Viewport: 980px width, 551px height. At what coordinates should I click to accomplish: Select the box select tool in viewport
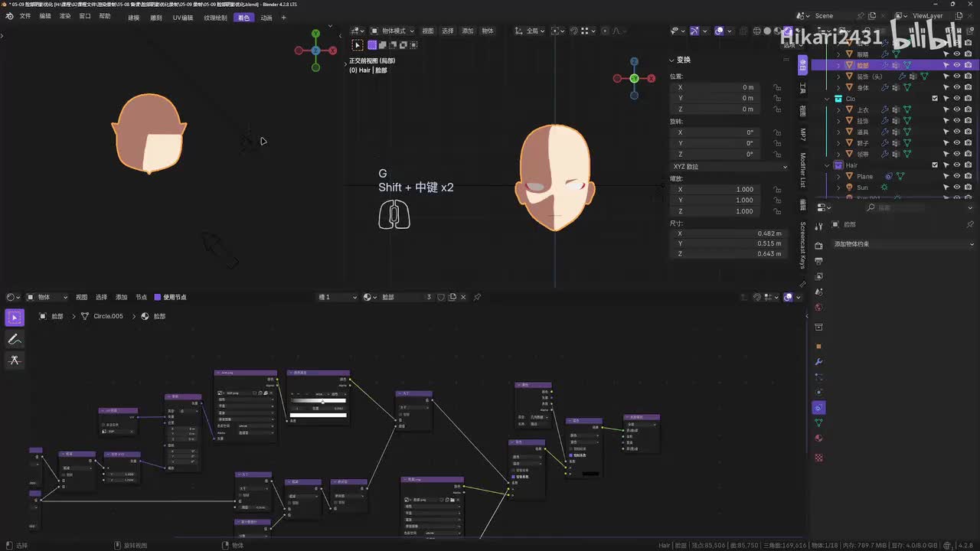tap(358, 45)
